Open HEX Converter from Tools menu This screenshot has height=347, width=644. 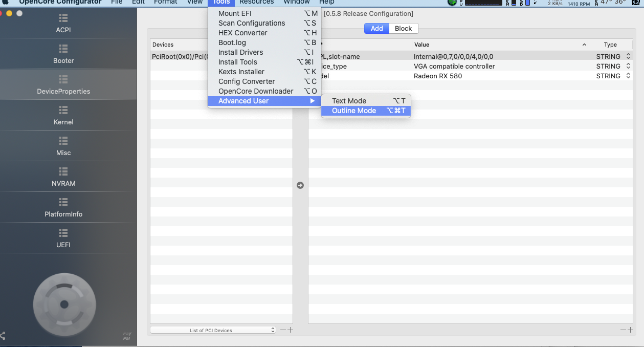click(263, 33)
